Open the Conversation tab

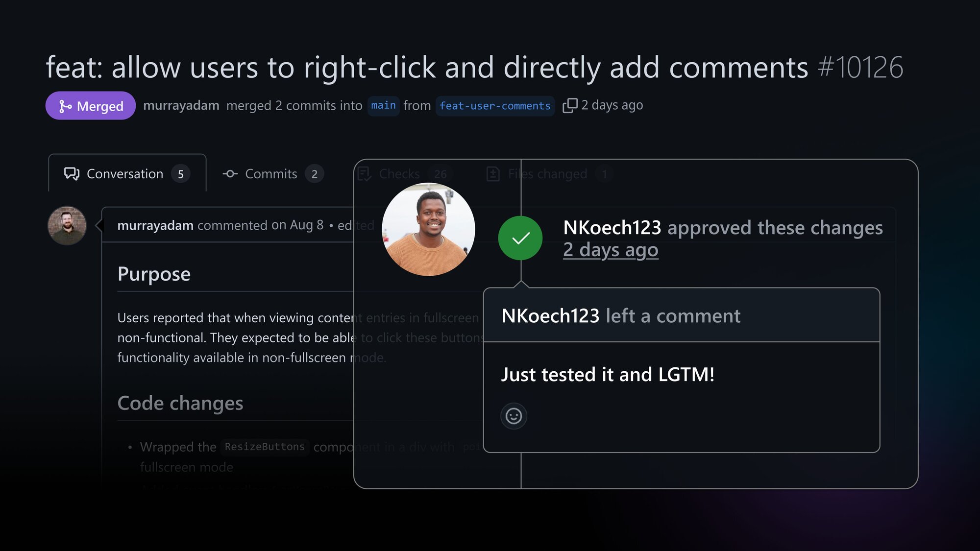click(x=127, y=173)
